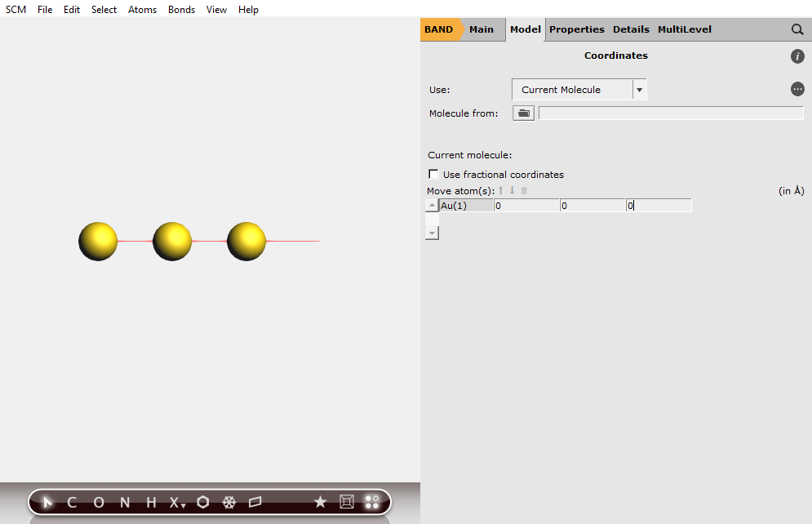Open the panel search magnifier
Viewport: 812px width, 524px height.
tap(797, 29)
